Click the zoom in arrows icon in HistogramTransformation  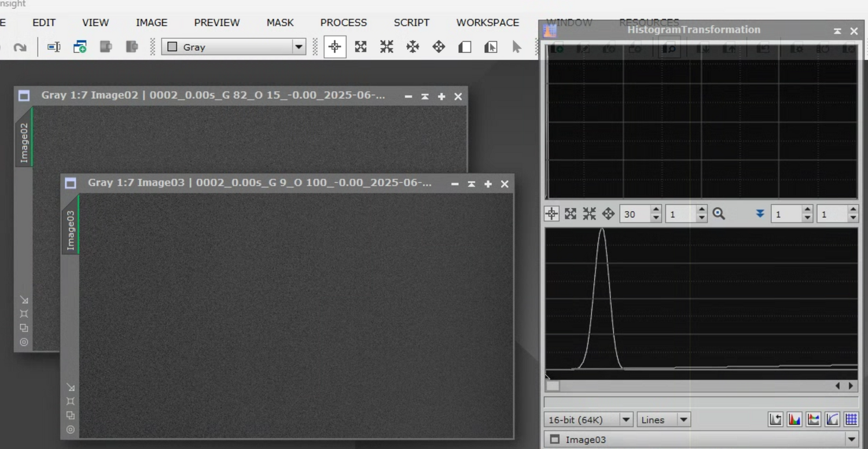click(571, 214)
